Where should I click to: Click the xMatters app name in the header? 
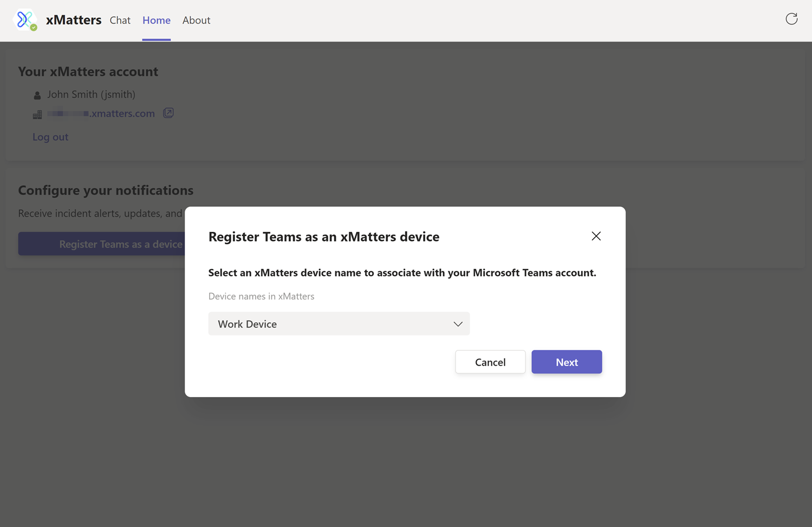(x=74, y=19)
